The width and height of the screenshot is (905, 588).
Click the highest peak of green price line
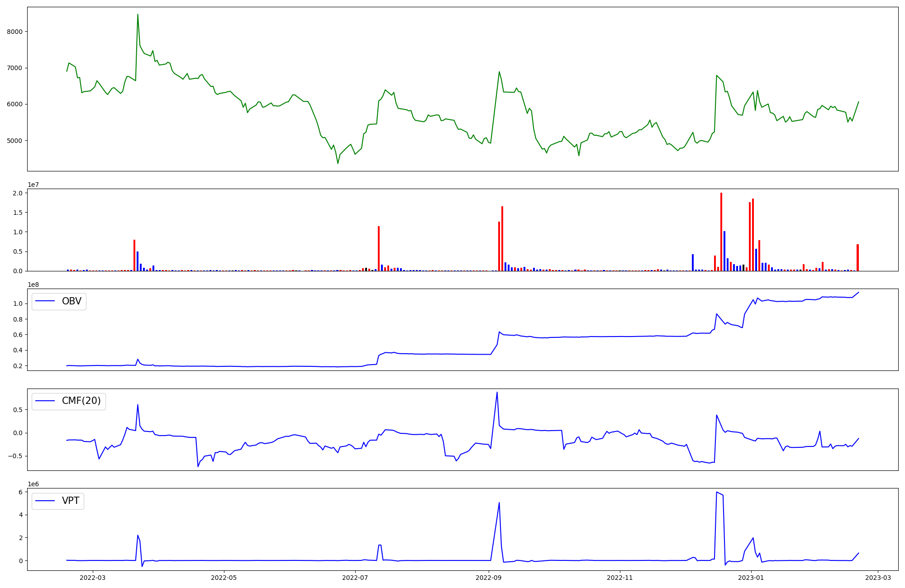tap(138, 14)
